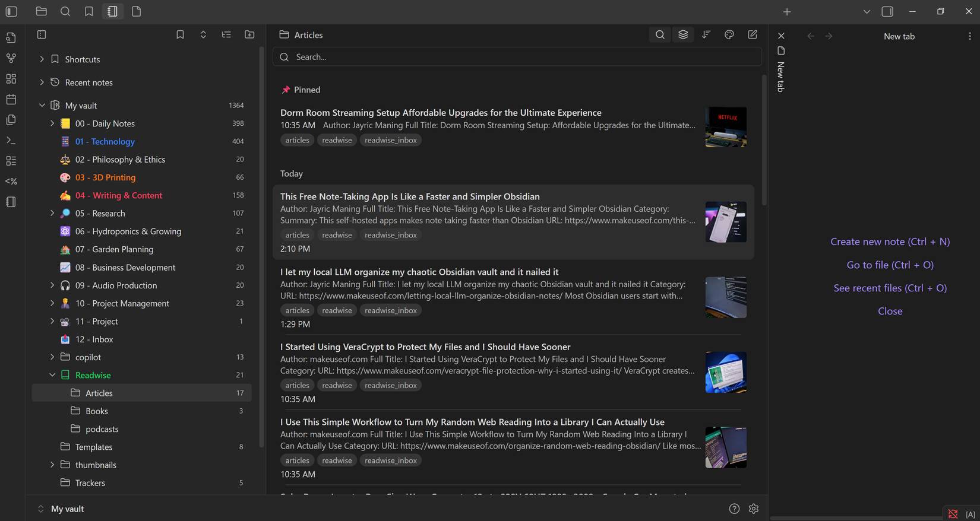Toggle the right sidebar
The height and width of the screenshot is (521, 980).
[887, 11]
